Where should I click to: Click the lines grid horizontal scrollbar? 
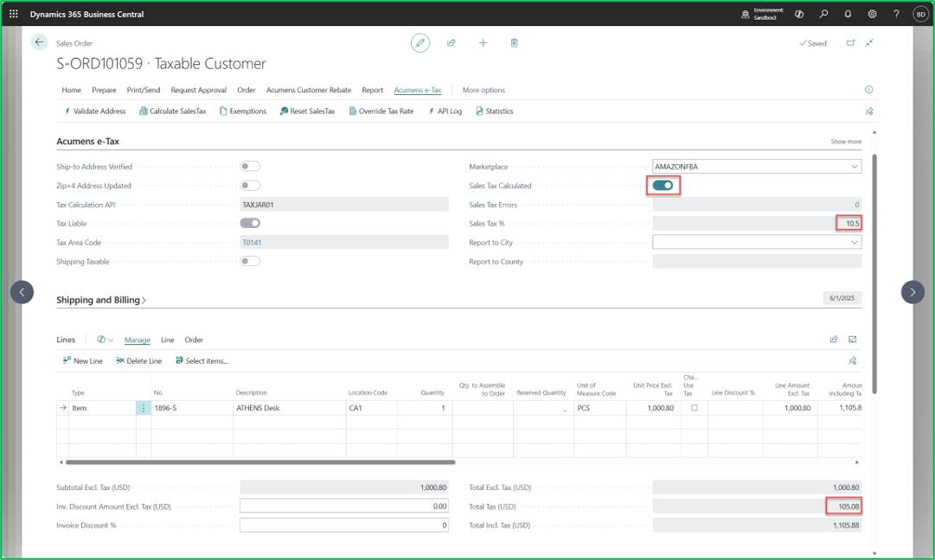pos(260,461)
